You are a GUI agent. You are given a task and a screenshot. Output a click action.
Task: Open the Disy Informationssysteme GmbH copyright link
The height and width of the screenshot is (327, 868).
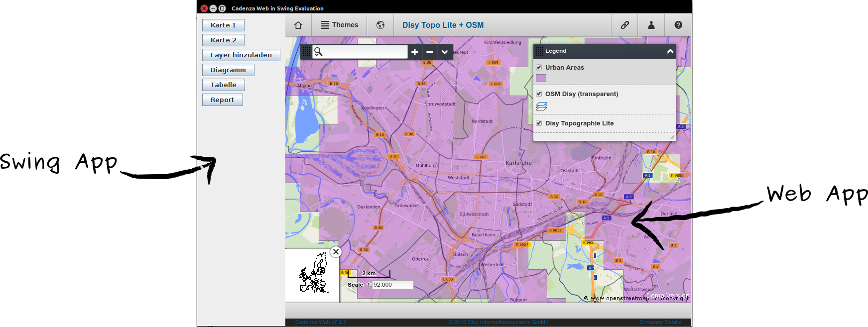point(498,322)
